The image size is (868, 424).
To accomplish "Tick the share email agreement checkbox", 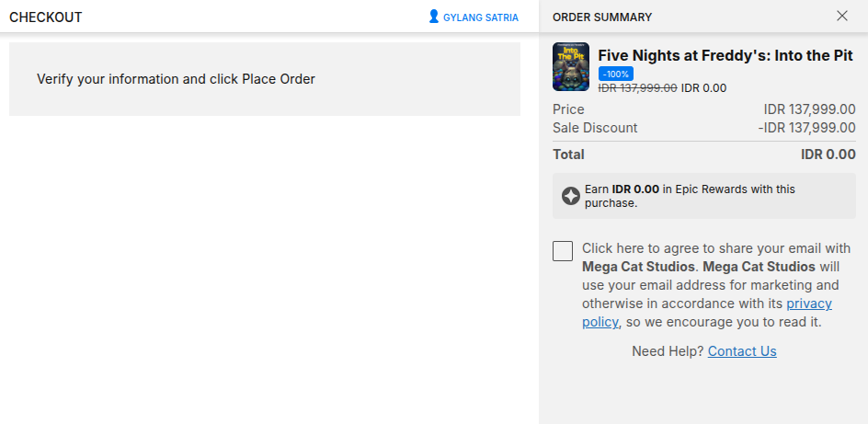I will click(563, 251).
